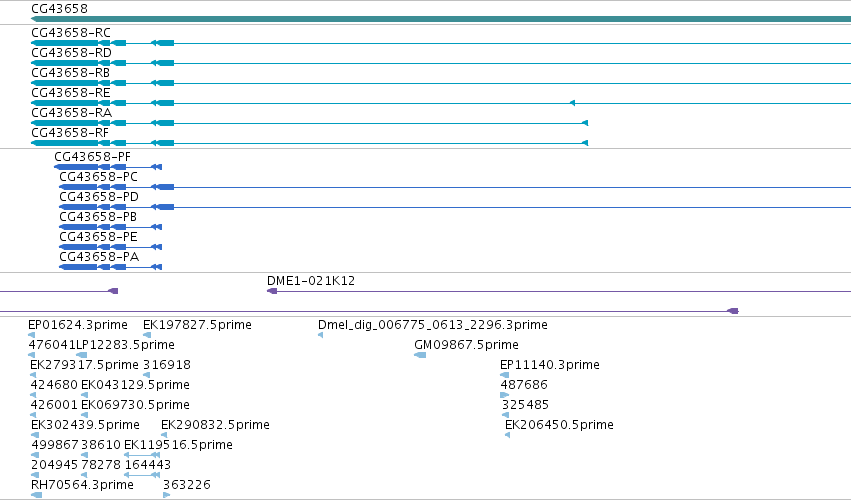Image resolution: width=851 pixels, height=500 pixels.
Task: Open EST label EK206450.5prime
Action: 560,425
